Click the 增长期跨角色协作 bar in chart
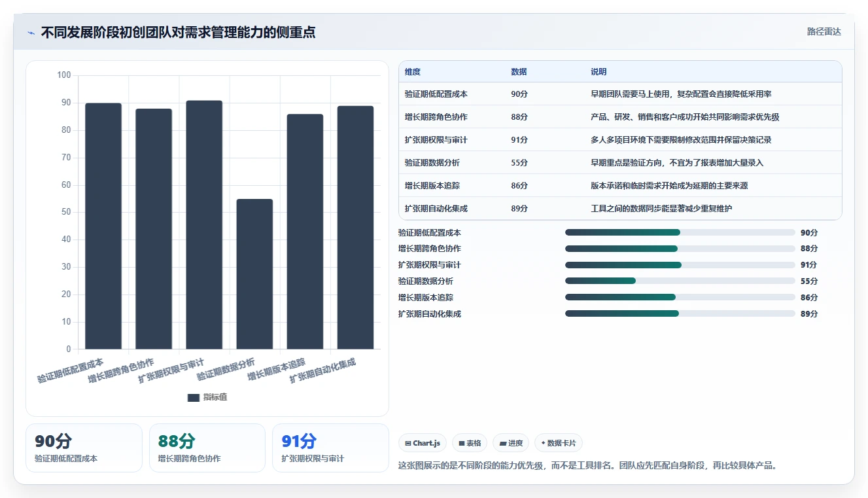The height and width of the screenshot is (498, 868). [x=154, y=228]
